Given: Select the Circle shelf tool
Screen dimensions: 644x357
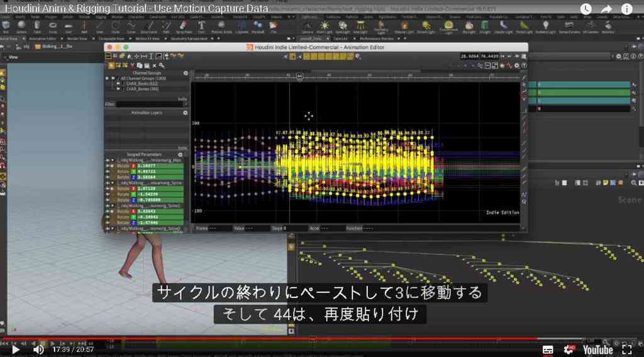Looking at the screenshot, I should (x=116, y=26).
